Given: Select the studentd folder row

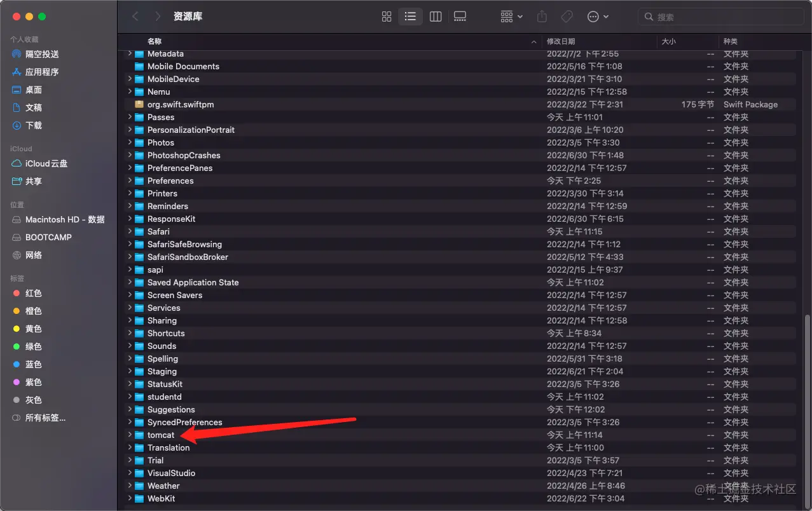Looking at the screenshot, I should (x=460, y=397).
